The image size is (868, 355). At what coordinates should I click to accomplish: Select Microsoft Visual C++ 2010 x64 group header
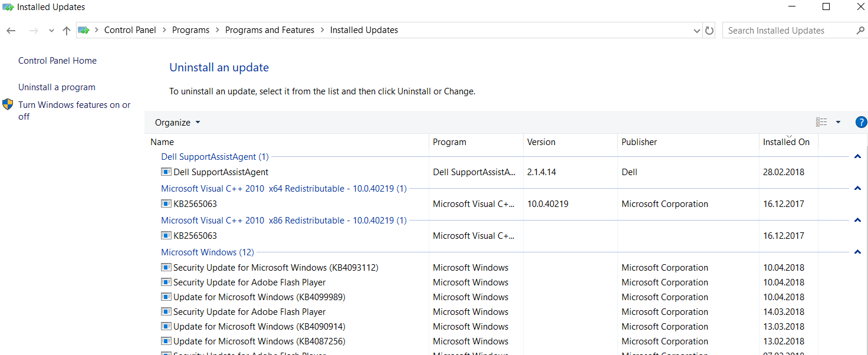284,189
